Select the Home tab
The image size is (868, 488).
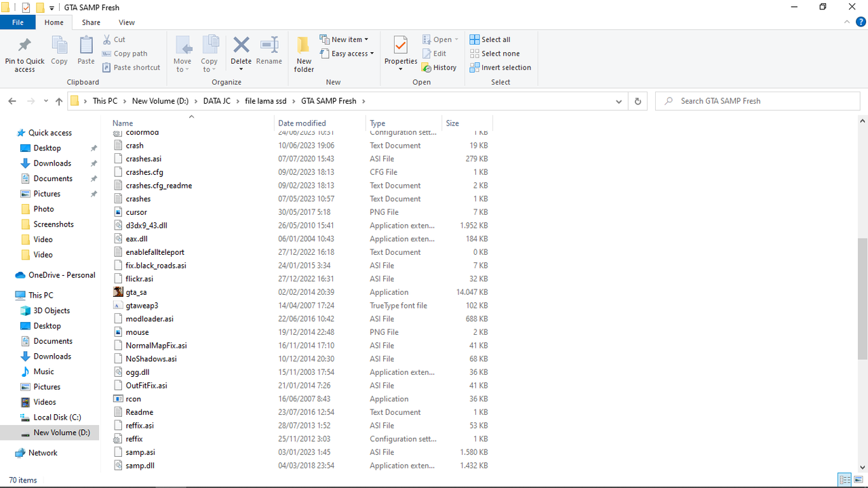point(54,22)
